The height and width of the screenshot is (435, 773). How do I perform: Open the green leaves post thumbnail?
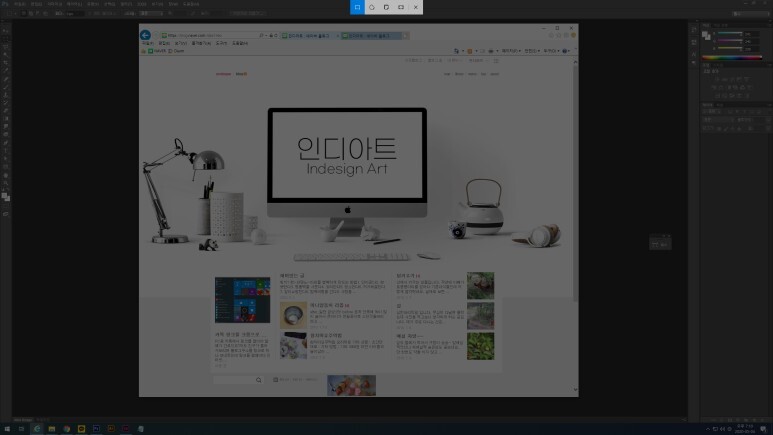coord(480,346)
